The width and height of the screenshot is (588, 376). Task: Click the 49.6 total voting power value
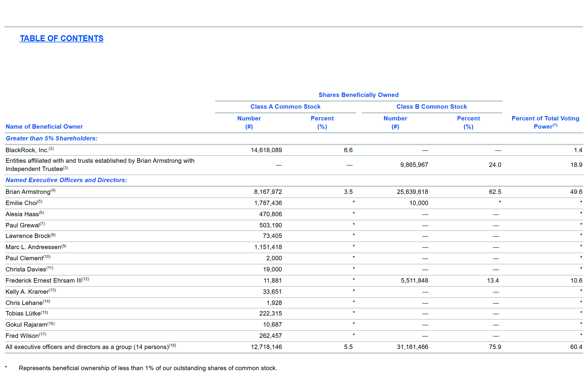coord(576,192)
